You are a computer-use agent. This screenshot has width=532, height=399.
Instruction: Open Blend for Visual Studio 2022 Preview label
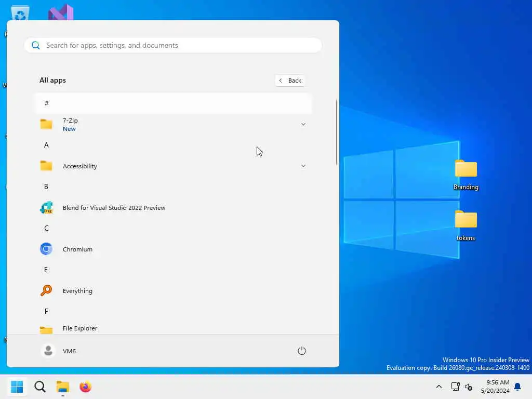point(114,208)
